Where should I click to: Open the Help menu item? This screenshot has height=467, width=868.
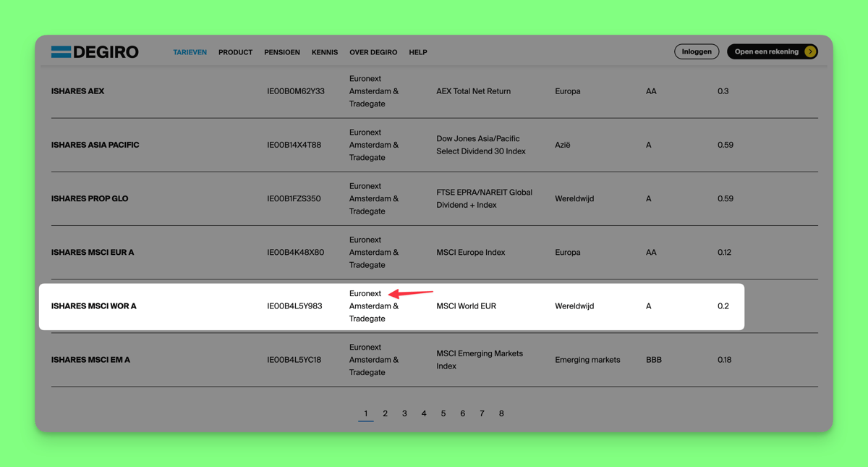(418, 52)
